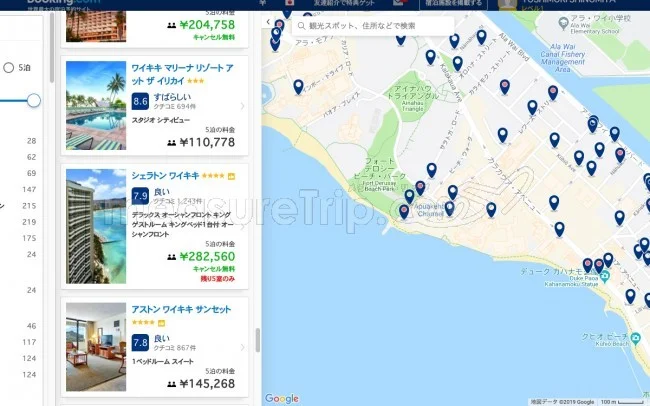Viewport: 650px width, 406px height.
Task: Collapse the map panel with the left arrow
Action: [268, 22]
